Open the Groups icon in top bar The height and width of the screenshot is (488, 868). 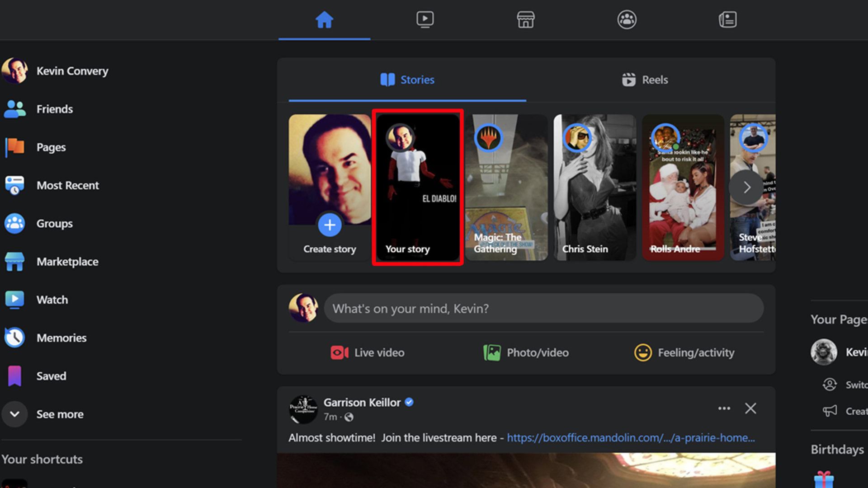pyautogui.click(x=627, y=20)
